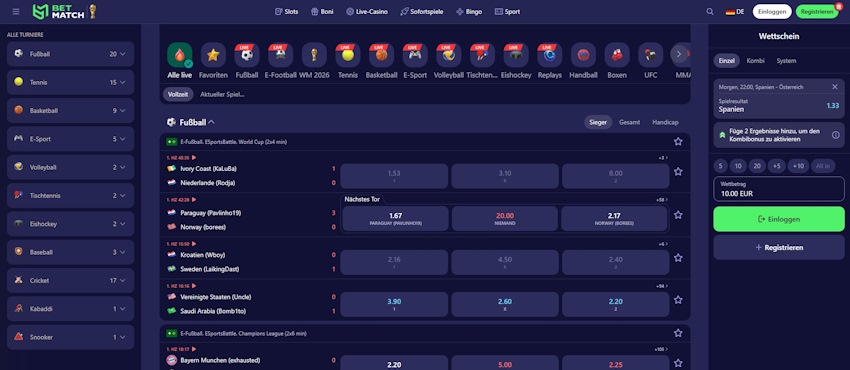Viewport: 850px width, 370px height.
Task: Select the E-Football category icon
Action: (280, 55)
